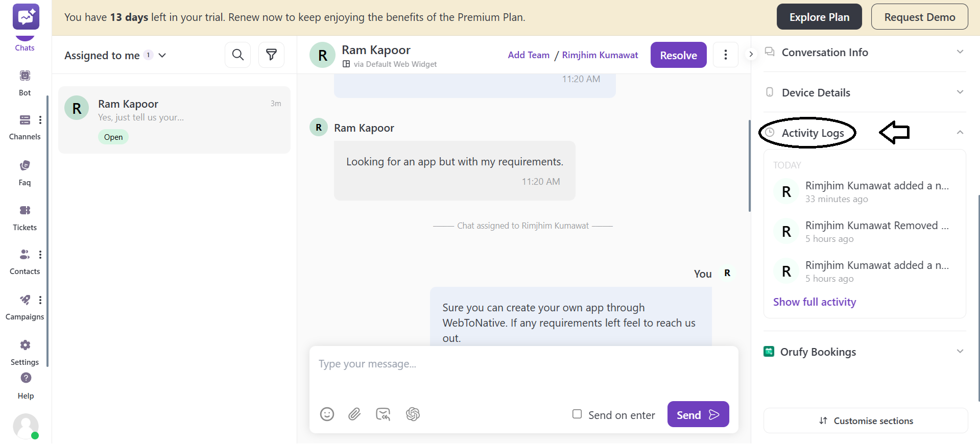Click the Resolve button

pyautogui.click(x=678, y=55)
